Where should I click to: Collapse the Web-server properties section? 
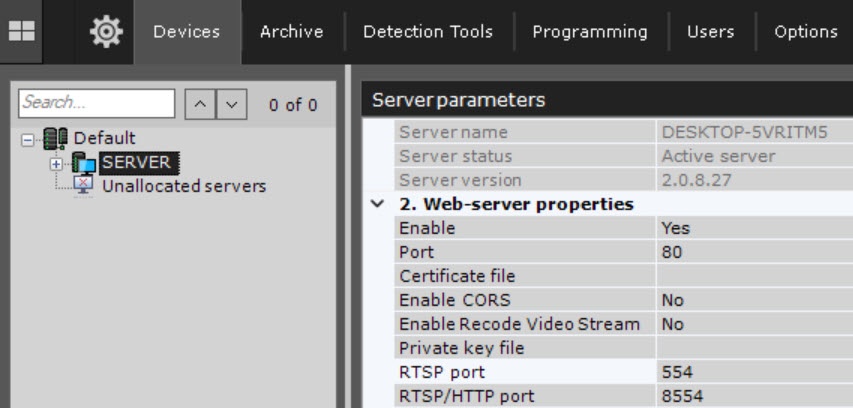click(x=377, y=204)
